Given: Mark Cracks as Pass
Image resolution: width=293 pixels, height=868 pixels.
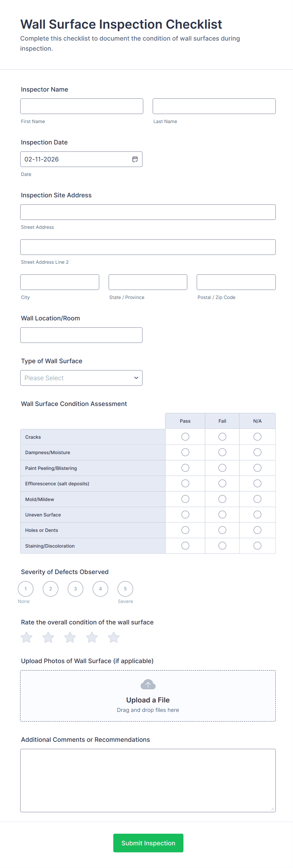Looking at the screenshot, I should click(x=185, y=437).
